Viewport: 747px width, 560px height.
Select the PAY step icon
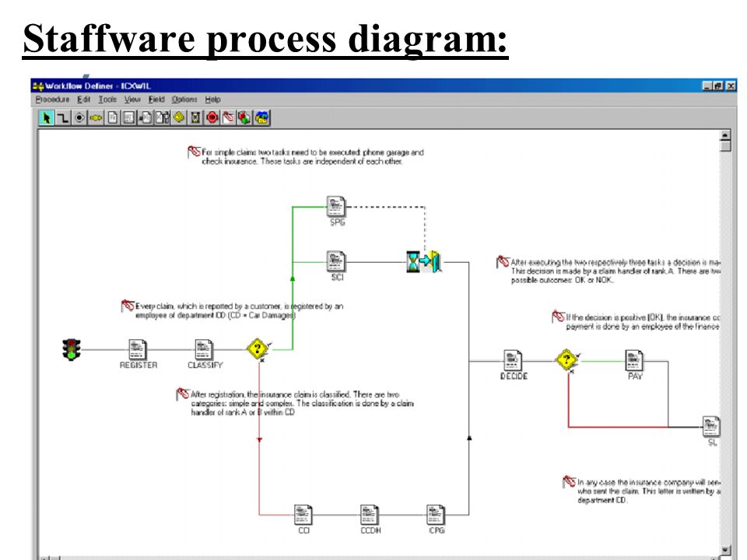(x=635, y=360)
